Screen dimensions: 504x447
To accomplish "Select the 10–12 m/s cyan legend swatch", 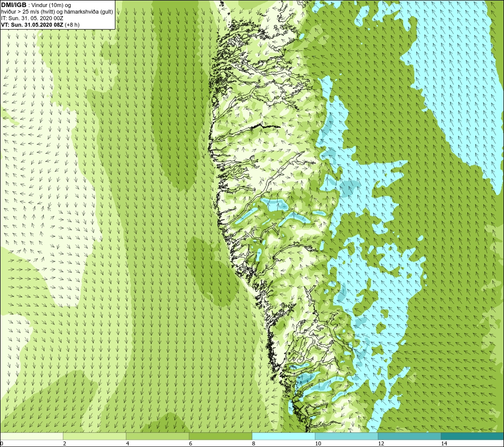I will 347,436.
